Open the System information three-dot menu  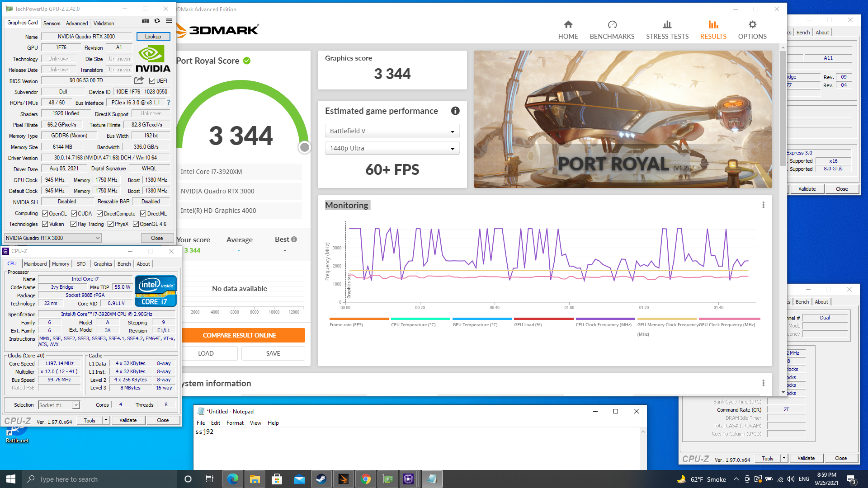click(763, 383)
